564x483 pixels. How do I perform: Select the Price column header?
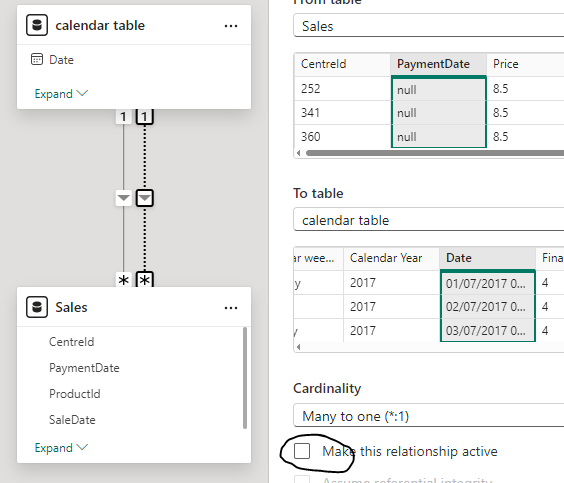525,64
